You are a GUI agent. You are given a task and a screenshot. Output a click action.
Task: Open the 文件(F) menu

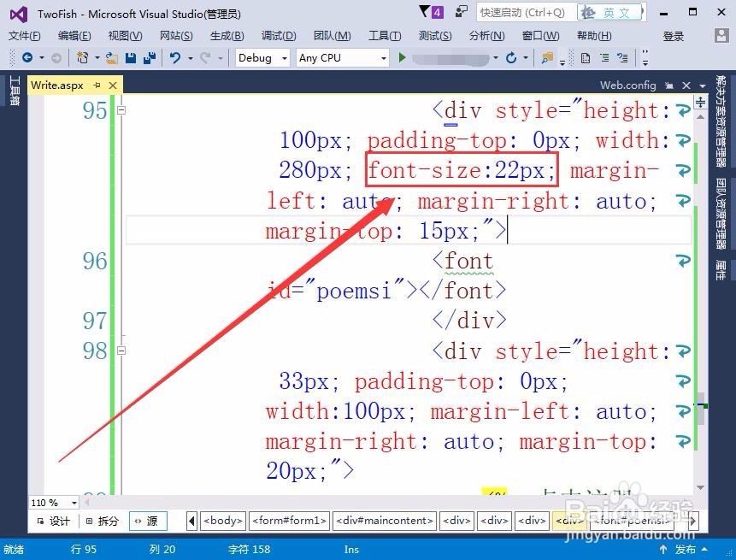[x=25, y=36]
